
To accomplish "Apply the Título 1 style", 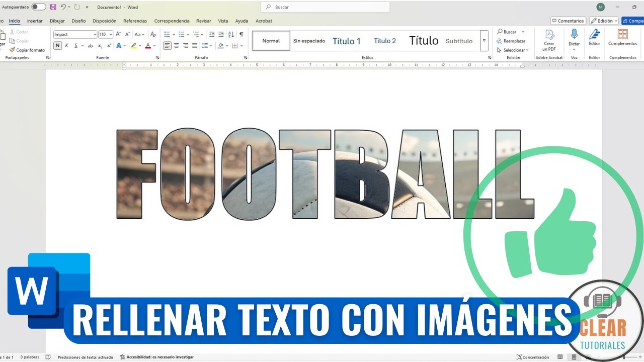I will point(347,41).
